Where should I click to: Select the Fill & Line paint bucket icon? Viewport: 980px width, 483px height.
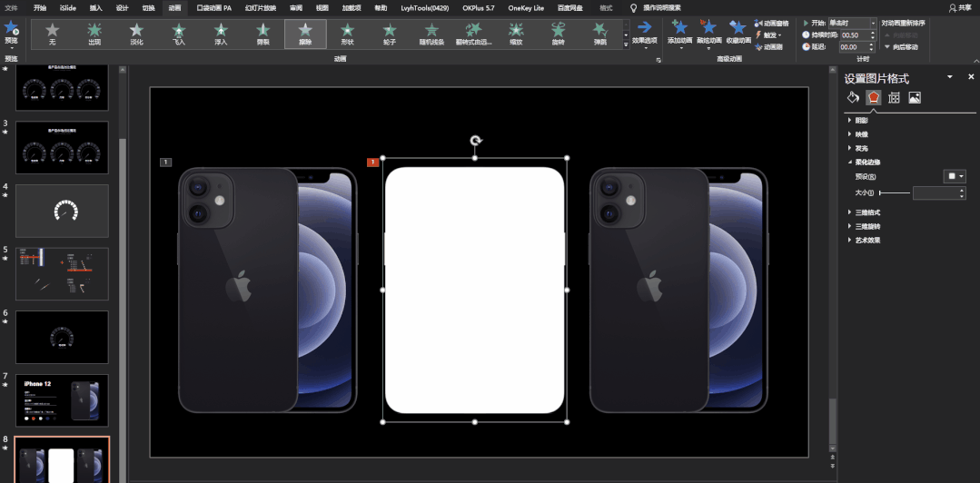853,97
